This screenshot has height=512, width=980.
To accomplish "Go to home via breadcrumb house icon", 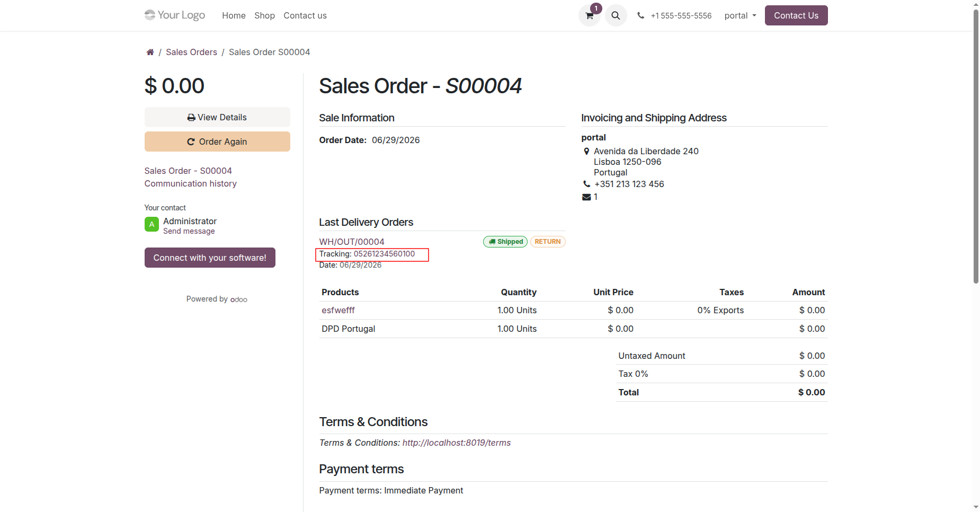I will click(150, 52).
